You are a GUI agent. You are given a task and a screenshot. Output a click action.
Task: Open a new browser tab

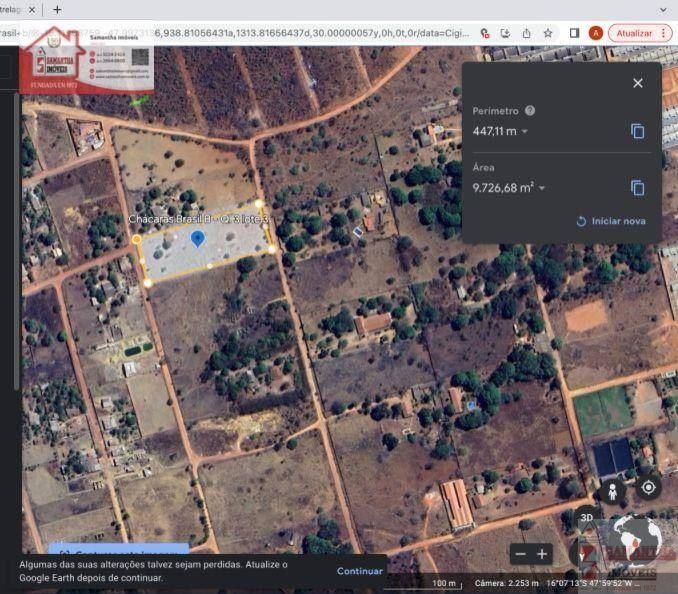coord(57,9)
